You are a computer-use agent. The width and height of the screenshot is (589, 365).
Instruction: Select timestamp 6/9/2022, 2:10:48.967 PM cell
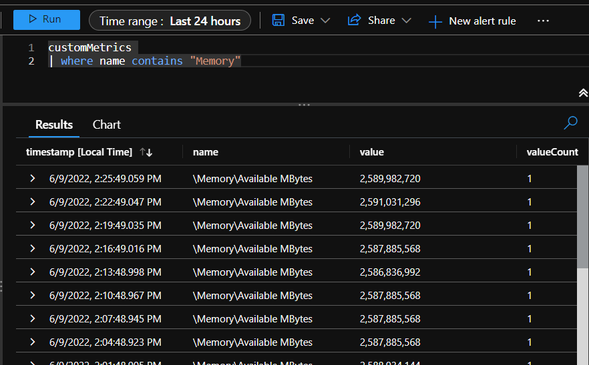coord(105,296)
